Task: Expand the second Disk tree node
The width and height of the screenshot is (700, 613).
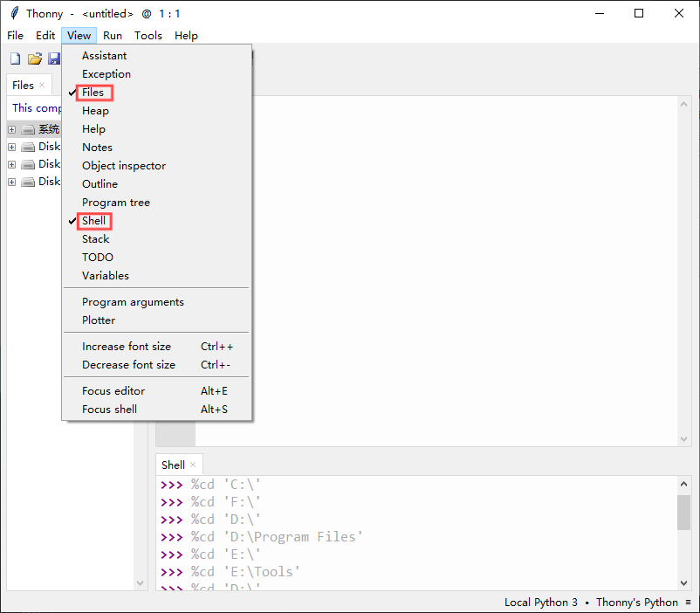Action: click(12, 164)
